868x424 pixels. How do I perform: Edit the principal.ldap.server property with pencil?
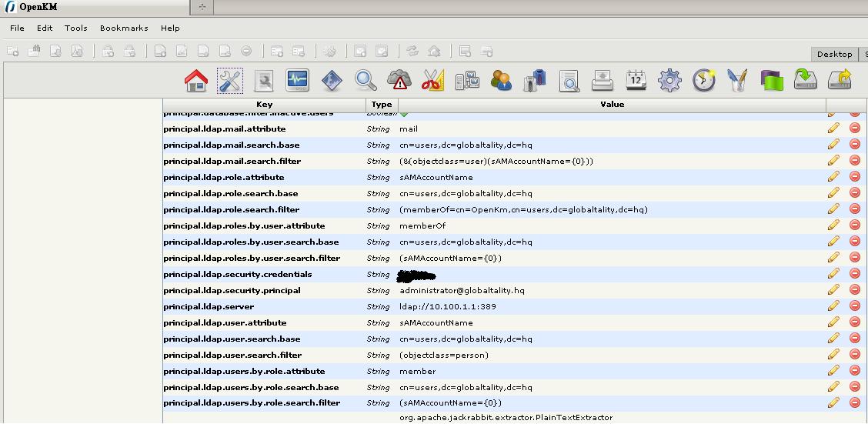(x=833, y=306)
